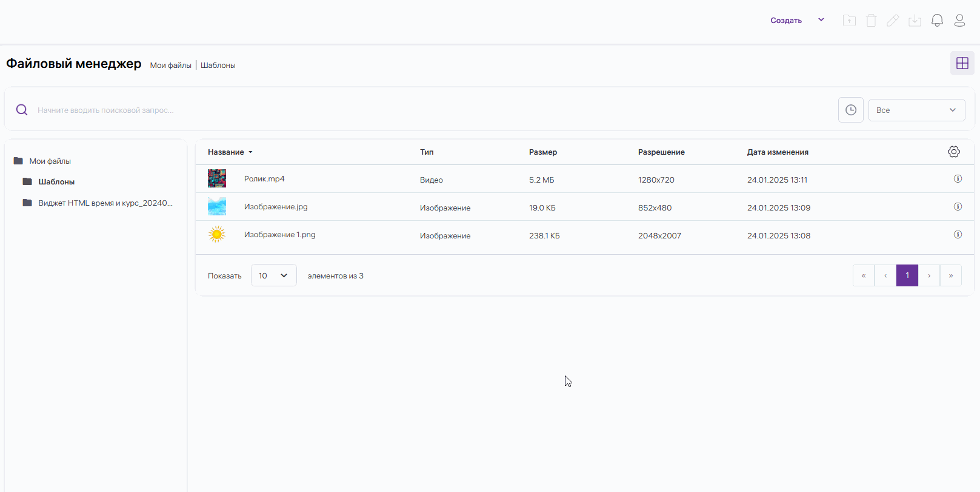
Task: Open Шаблоны folder in sidebar tree
Action: (x=56, y=182)
